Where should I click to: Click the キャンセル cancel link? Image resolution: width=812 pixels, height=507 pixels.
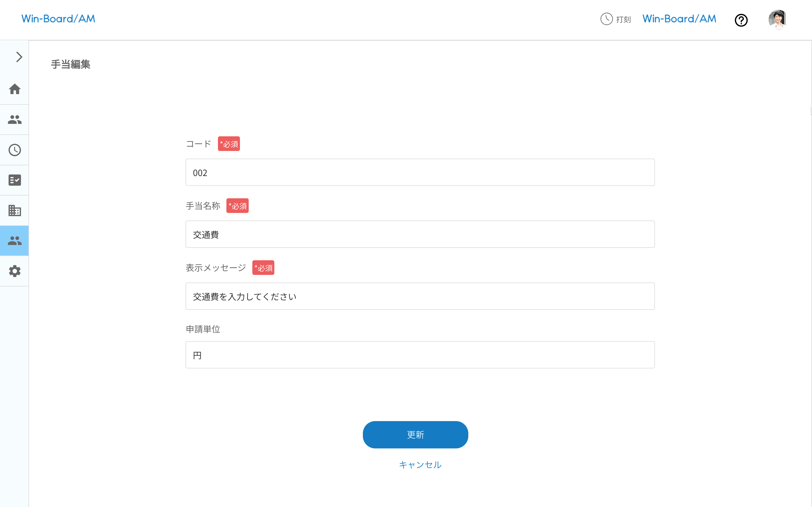pos(420,465)
